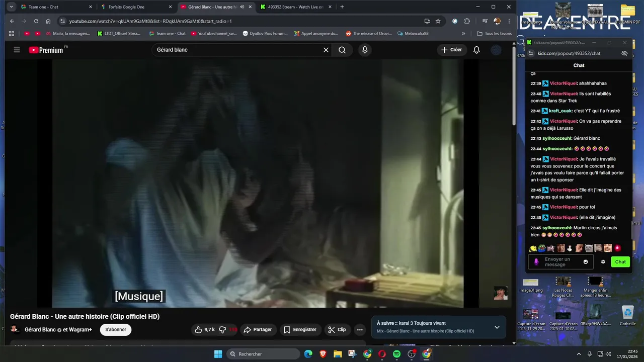Open File Explorer from taskbar

338,354
